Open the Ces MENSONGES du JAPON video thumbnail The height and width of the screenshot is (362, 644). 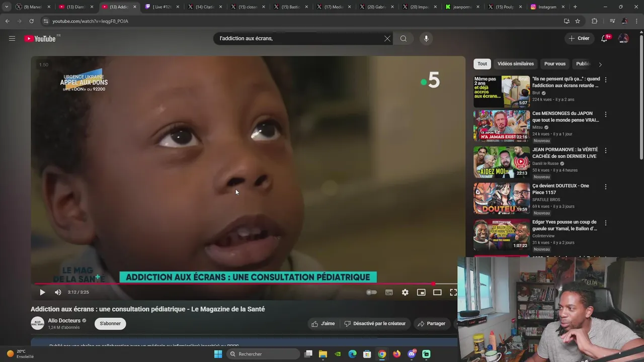502,126
